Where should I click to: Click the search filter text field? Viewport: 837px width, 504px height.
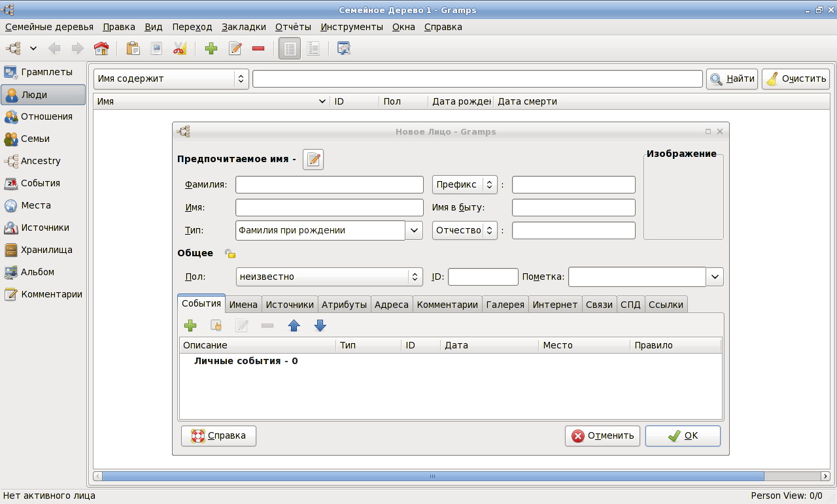[478, 78]
